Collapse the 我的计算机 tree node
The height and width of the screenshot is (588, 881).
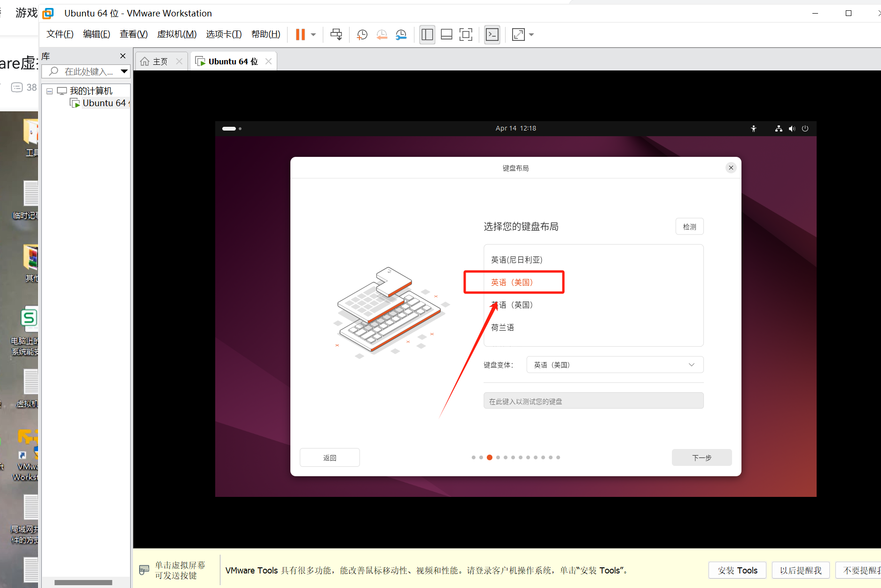coord(49,91)
